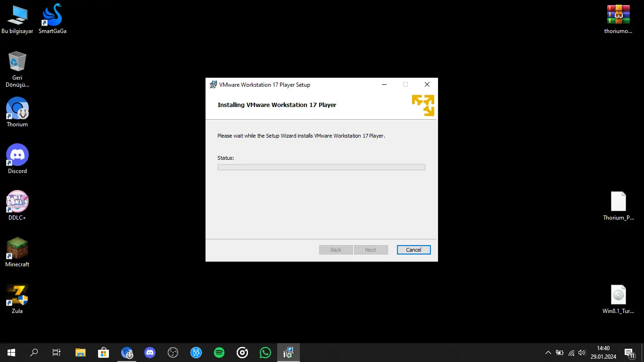Show hidden system tray icons
Screen dimensions: 644x362
[548, 353]
